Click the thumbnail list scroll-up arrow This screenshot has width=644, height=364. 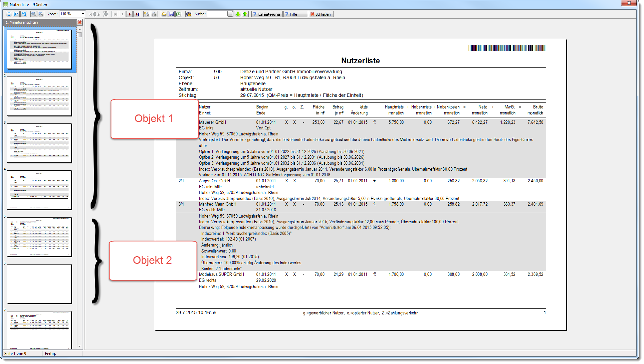tap(80, 29)
